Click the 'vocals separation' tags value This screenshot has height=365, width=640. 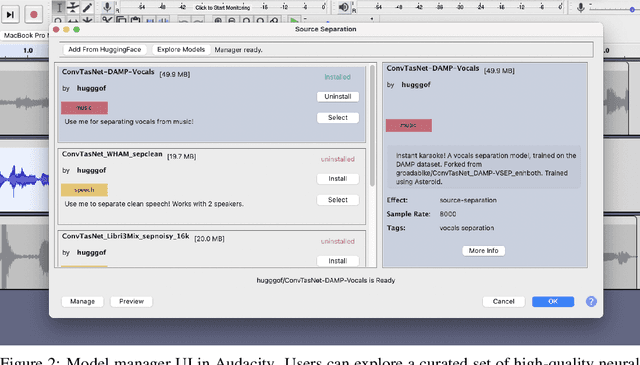point(467,228)
